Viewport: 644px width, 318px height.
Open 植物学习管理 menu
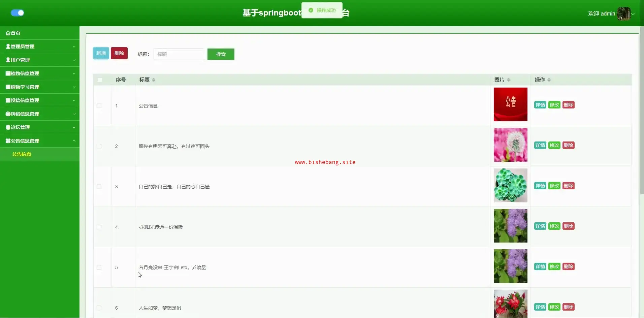(40, 87)
